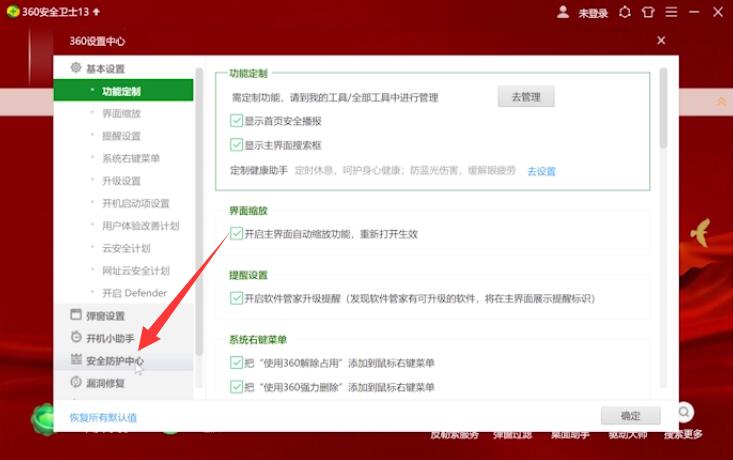
Task: Click the clock icon beside 开机小助手
Action: 76,337
